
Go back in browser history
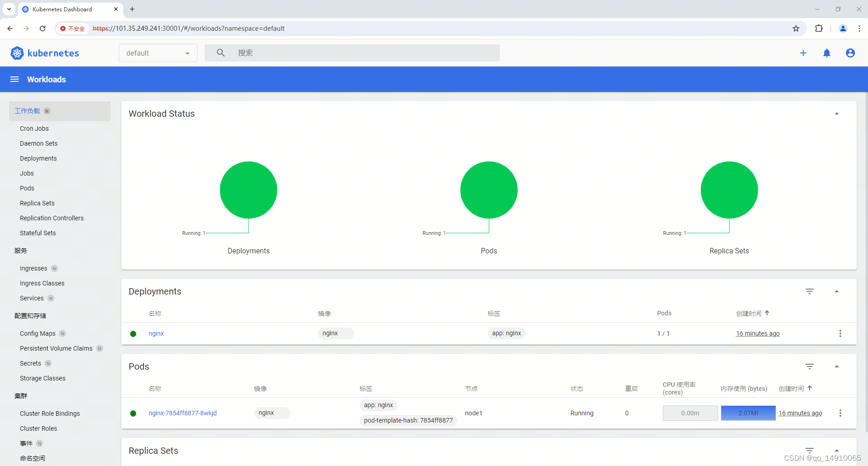[x=10, y=29]
